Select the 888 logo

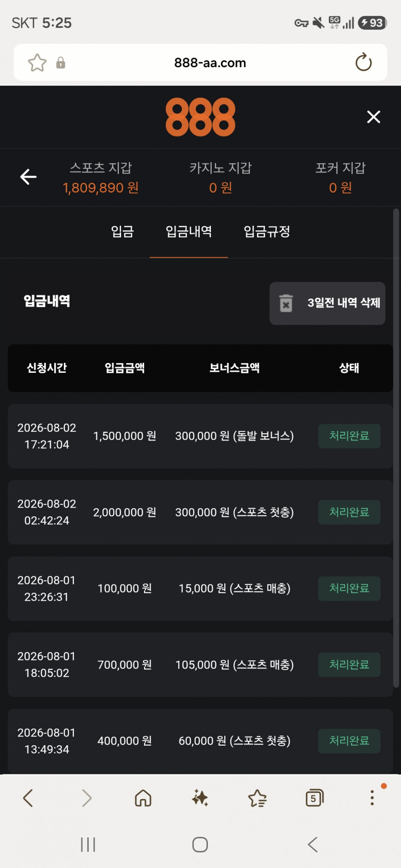tap(200, 117)
